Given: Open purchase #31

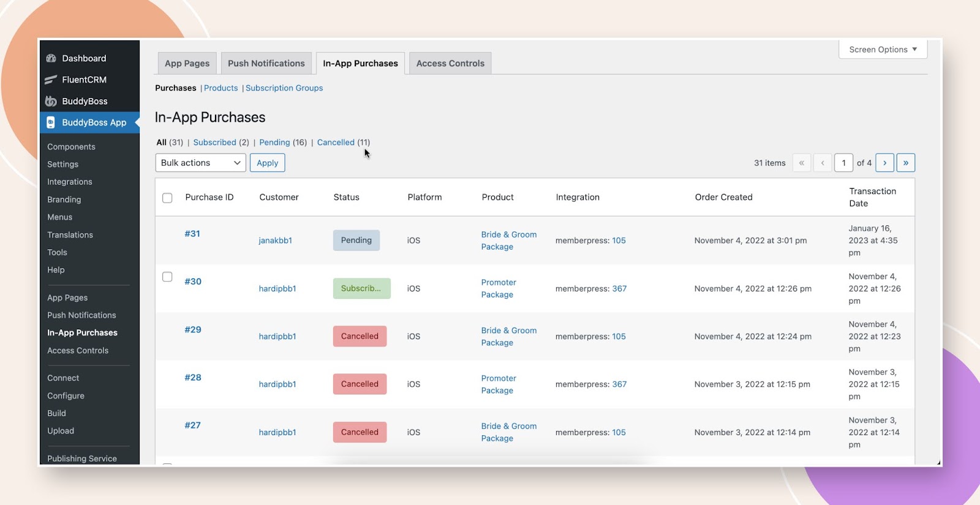Looking at the screenshot, I should [192, 234].
